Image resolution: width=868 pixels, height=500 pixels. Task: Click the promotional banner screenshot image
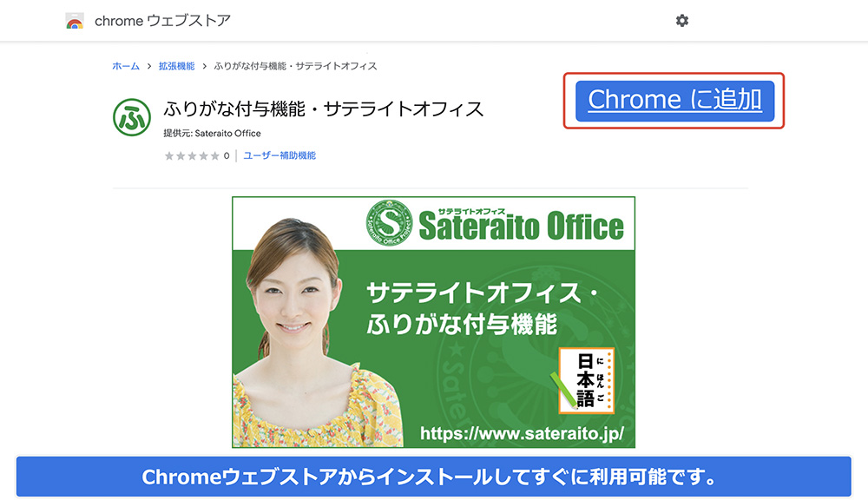pos(433,322)
